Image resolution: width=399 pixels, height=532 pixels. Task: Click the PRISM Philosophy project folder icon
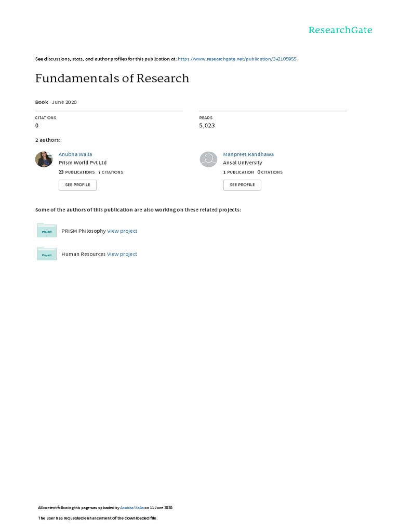tap(47, 230)
